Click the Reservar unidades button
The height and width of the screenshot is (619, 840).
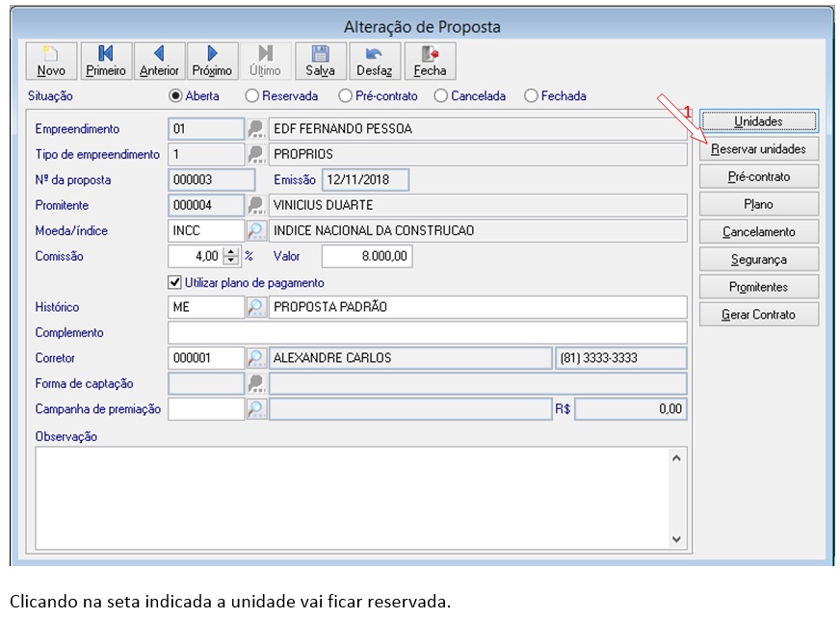coord(758,149)
